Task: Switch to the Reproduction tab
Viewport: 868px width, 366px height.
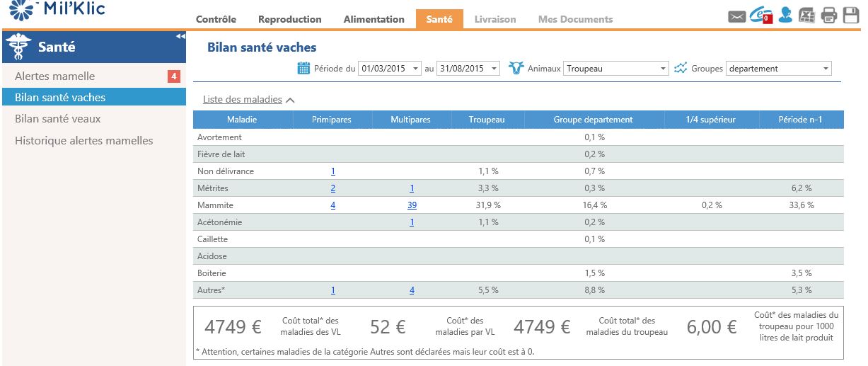Action: [x=290, y=20]
